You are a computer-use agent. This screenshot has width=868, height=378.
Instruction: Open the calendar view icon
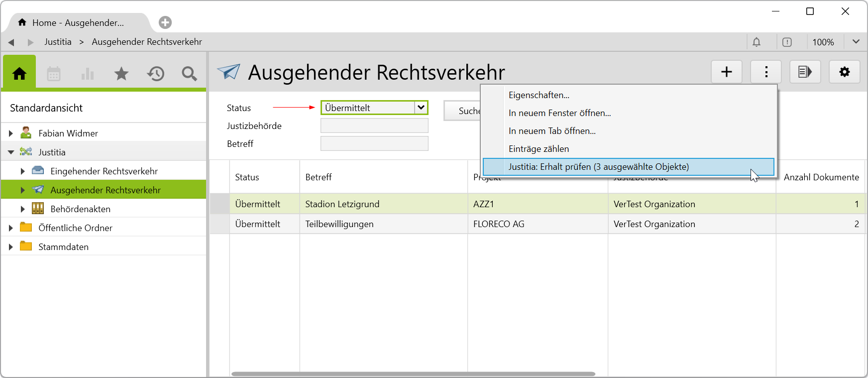[x=54, y=74]
